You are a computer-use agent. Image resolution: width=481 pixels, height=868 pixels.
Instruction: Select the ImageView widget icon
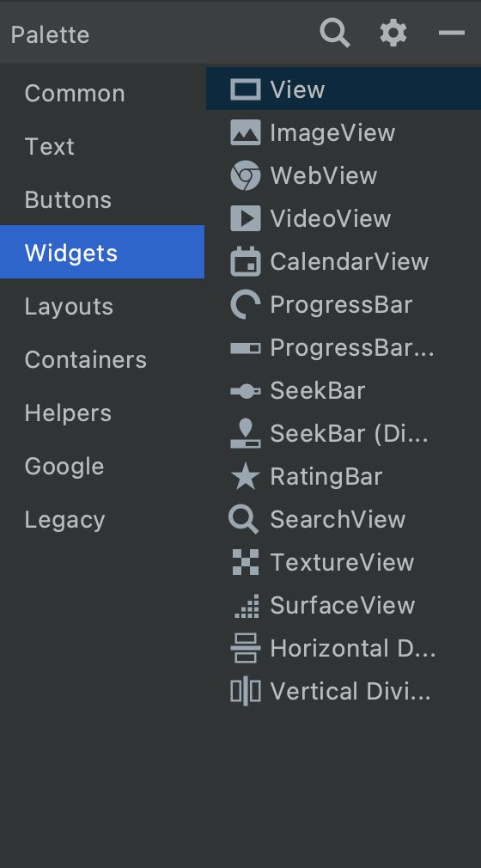245,133
